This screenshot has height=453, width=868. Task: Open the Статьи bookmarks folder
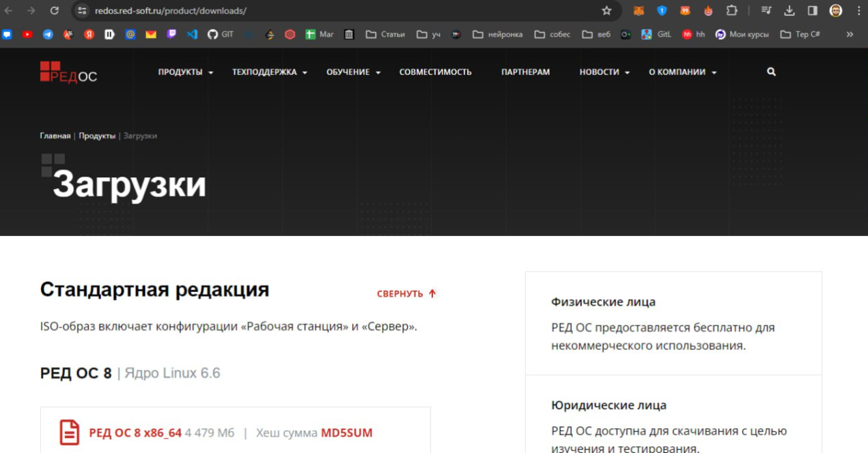pos(385,34)
